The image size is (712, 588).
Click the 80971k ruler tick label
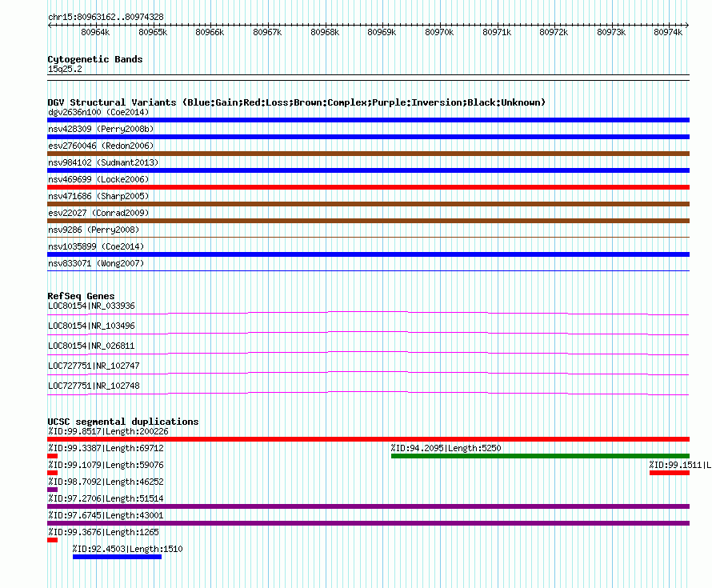click(497, 32)
